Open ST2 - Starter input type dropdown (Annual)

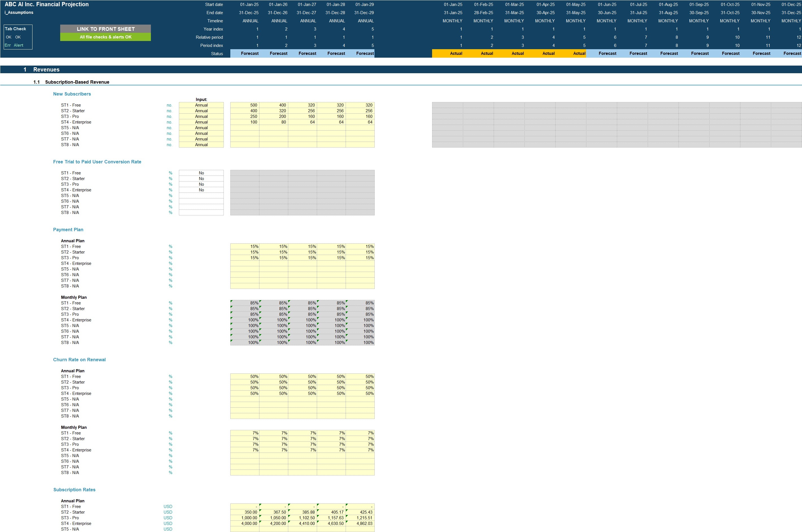point(201,111)
